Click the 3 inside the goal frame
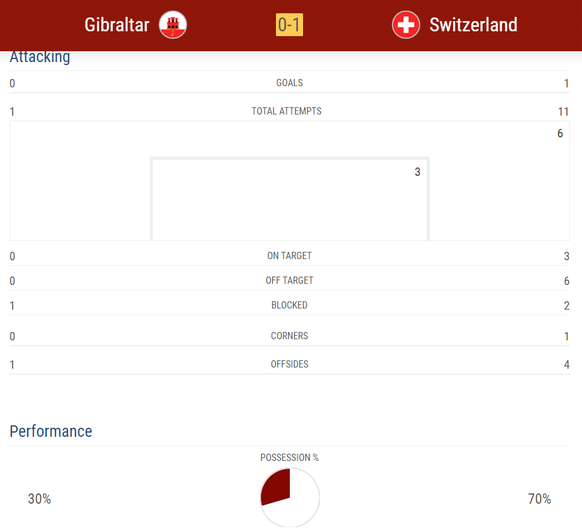The image size is (582, 532). pyautogui.click(x=418, y=172)
